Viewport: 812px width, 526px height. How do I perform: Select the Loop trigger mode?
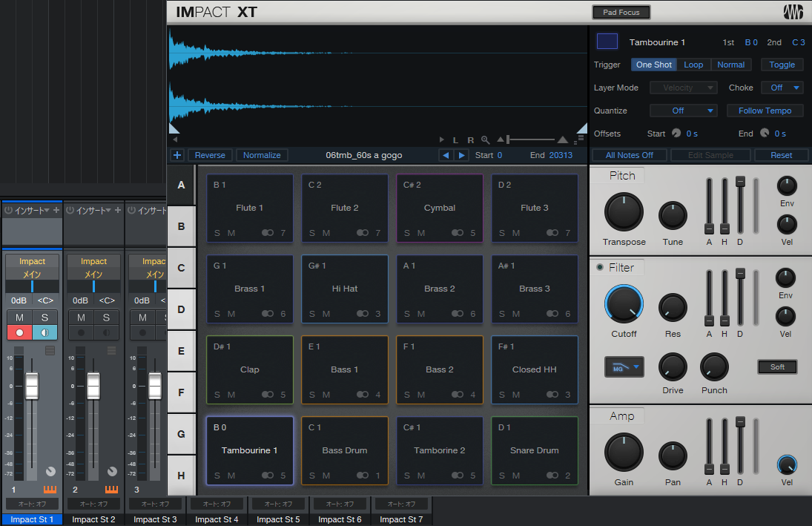[x=693, y=65]
